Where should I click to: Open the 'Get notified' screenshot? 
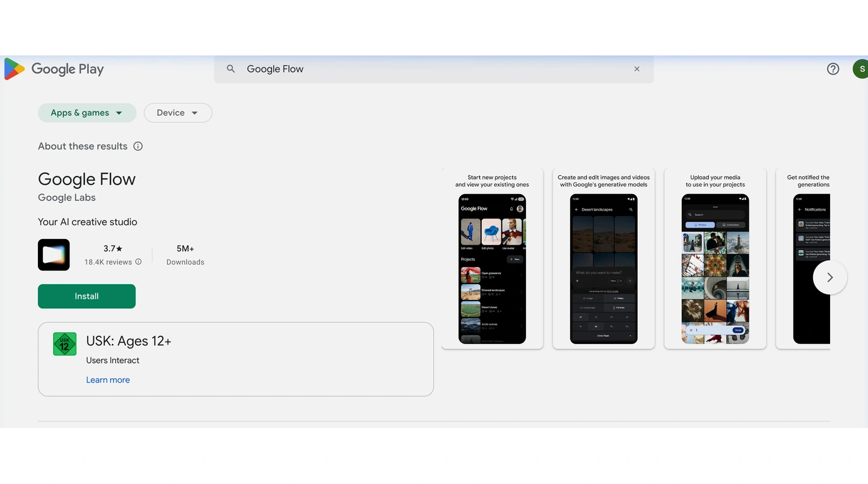point(803,258)
